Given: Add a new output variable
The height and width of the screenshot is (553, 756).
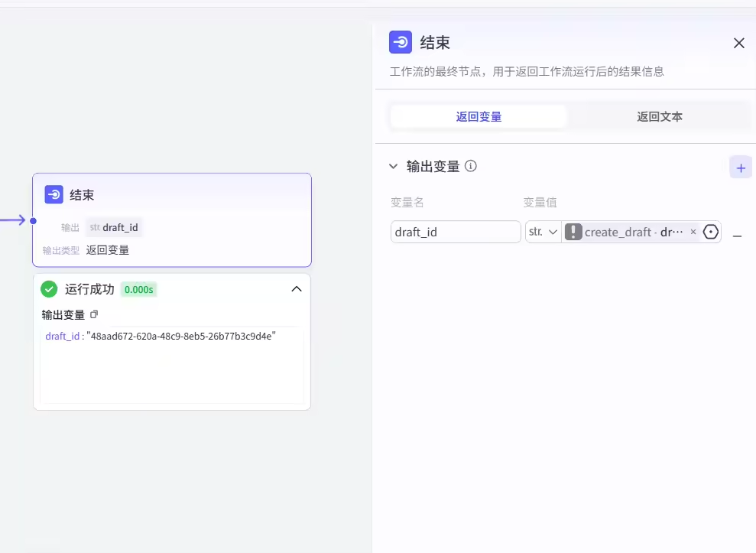Looking at the screenshot, I should pyautogui.click(x=740, y=168).
